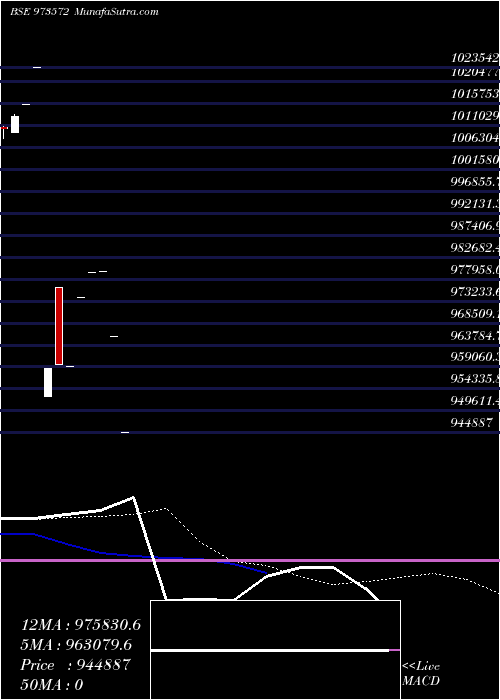
Task: Select the 973233 price level label
Action: [475, 292]
